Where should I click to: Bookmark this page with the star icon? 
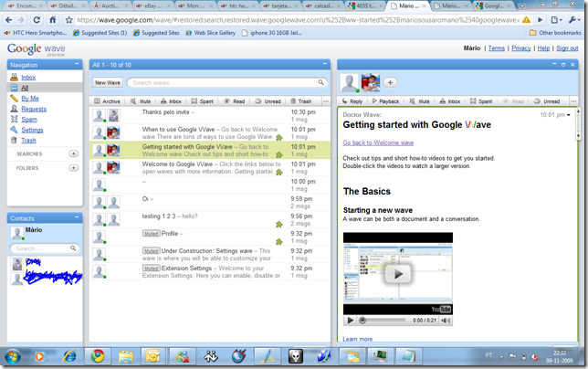pyautogui.click(x=68, y=19)
